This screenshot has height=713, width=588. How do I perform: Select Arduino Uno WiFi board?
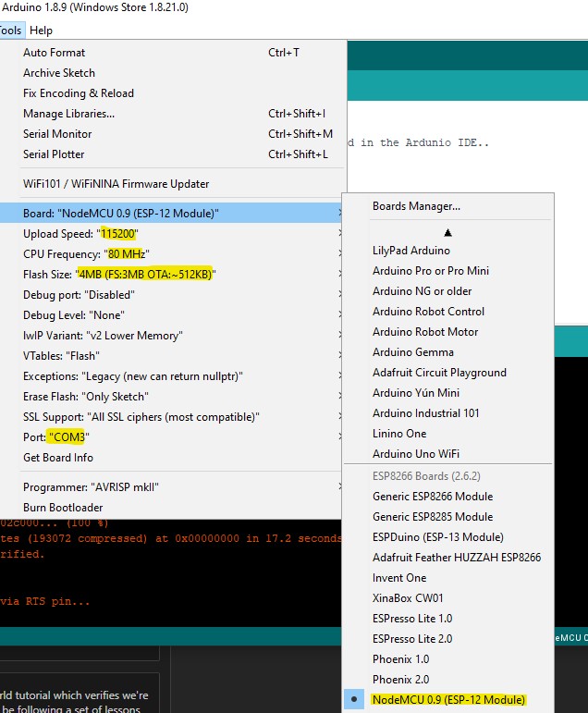[x=448, y=454]
